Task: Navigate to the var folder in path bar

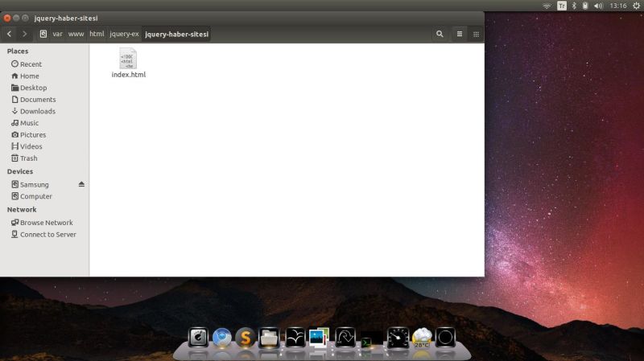Action: 57,34
